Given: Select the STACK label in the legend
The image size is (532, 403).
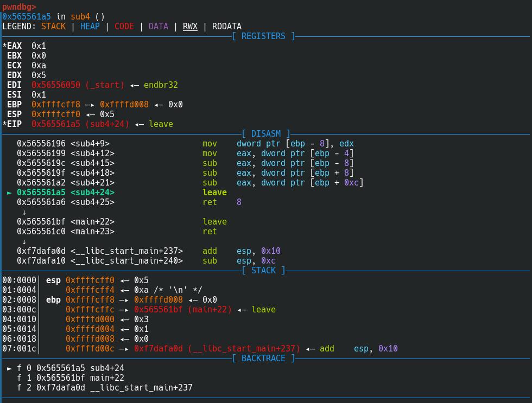Looking at the screenshot, I should pos(53,27).
